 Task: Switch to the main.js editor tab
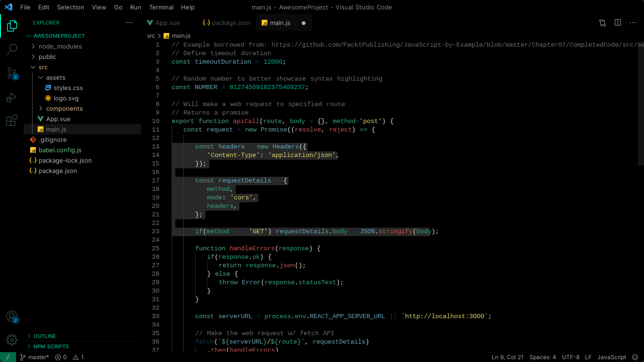(x=284, y=23)
